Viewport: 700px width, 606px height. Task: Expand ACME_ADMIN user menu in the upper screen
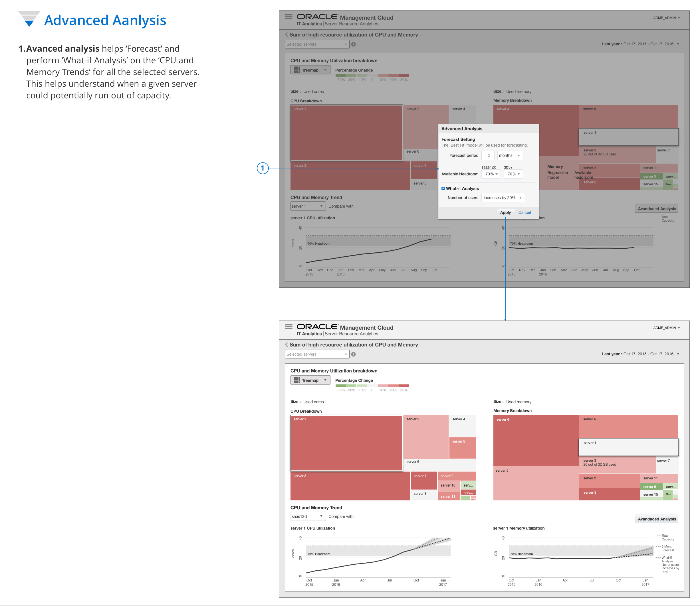point(666,18)
